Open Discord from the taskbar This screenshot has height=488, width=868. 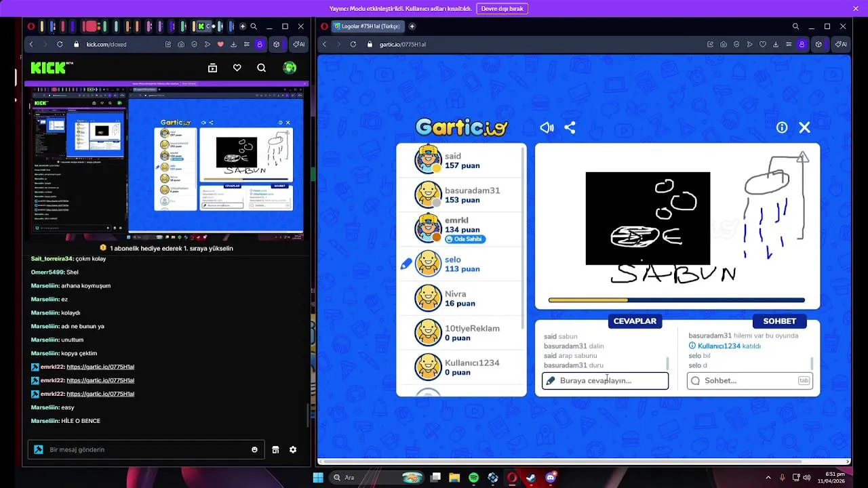[x=550, y=477]
